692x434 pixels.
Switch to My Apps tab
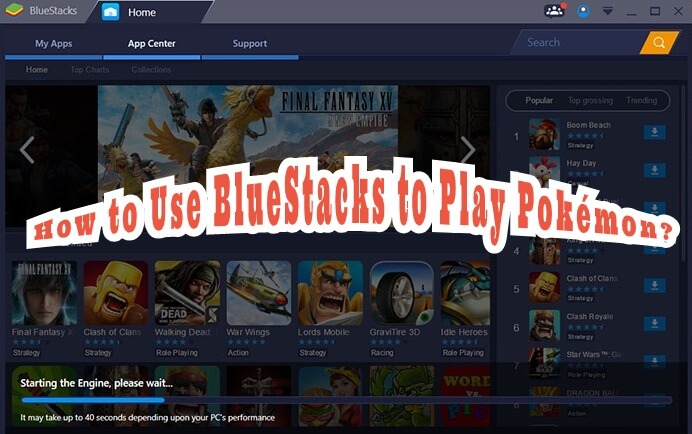53,43
